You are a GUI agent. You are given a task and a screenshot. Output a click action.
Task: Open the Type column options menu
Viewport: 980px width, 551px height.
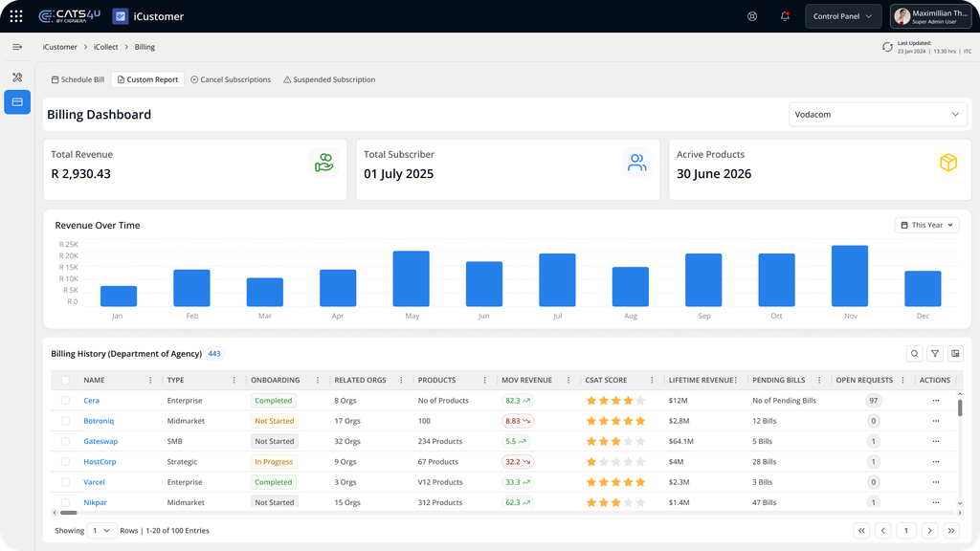click(234, 380)
